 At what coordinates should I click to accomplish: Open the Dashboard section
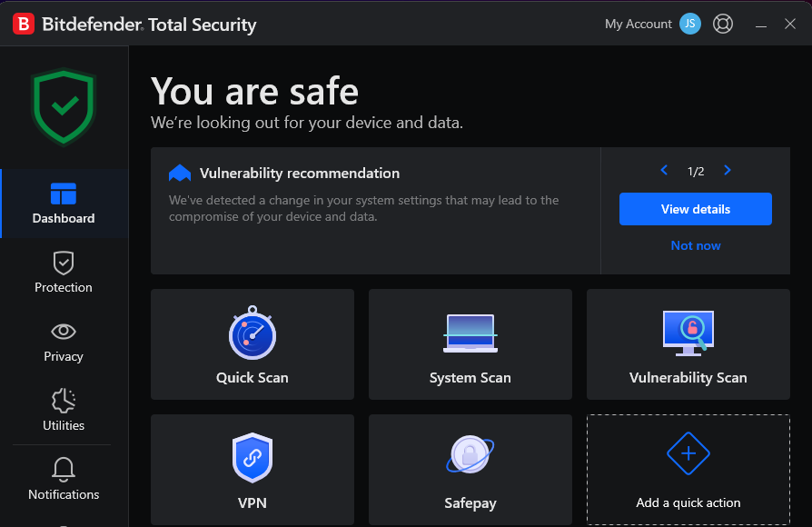point(64,204)
